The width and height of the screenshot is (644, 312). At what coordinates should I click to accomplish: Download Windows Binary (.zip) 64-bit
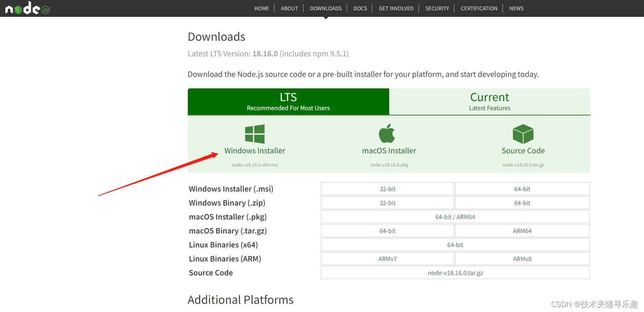522,203
